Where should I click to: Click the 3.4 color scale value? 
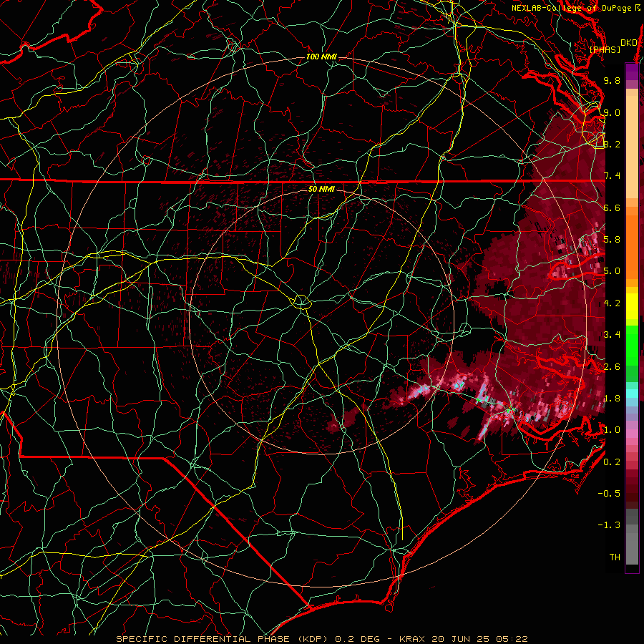coord(612,335)
